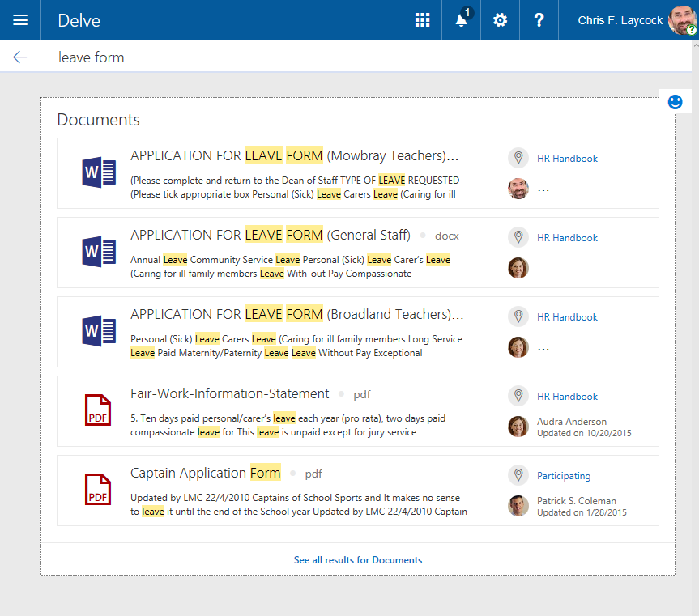
Task: Click the Audra Anderson name
Action: coord(572,422)
